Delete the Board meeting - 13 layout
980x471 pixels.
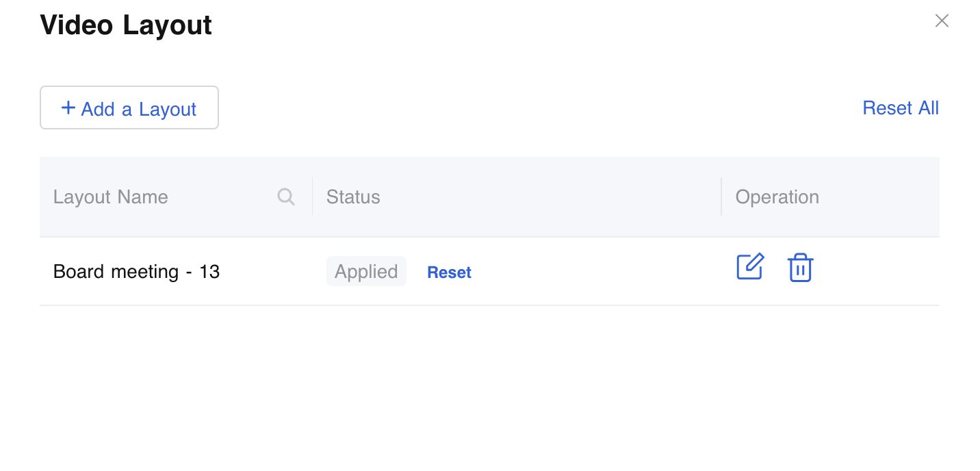coord(800,268)
